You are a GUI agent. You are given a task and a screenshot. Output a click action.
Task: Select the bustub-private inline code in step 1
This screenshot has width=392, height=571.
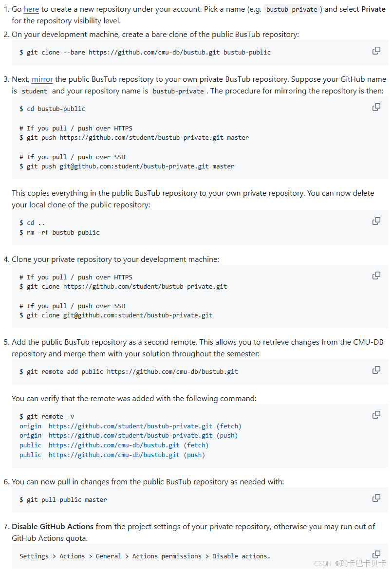tap(291, 9)
